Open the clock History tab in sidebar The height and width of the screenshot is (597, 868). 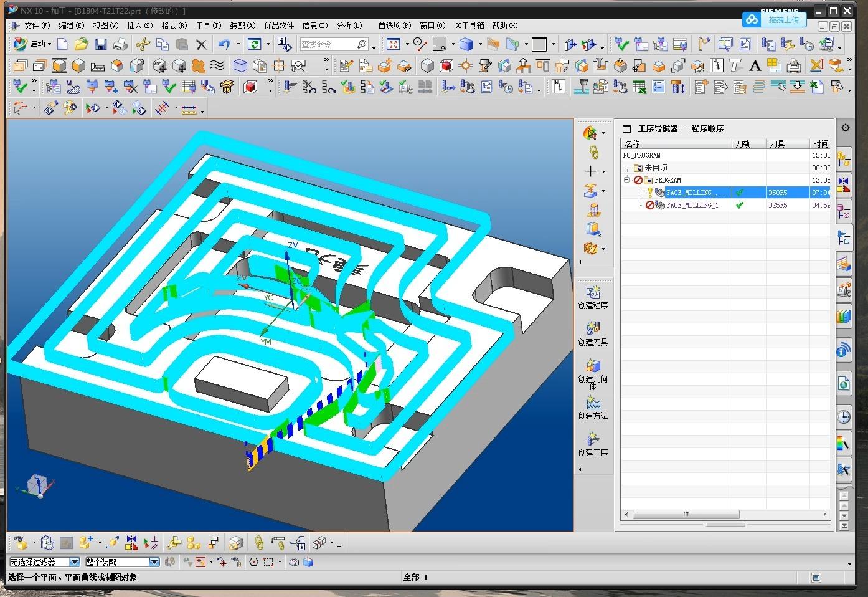[844, 416]
